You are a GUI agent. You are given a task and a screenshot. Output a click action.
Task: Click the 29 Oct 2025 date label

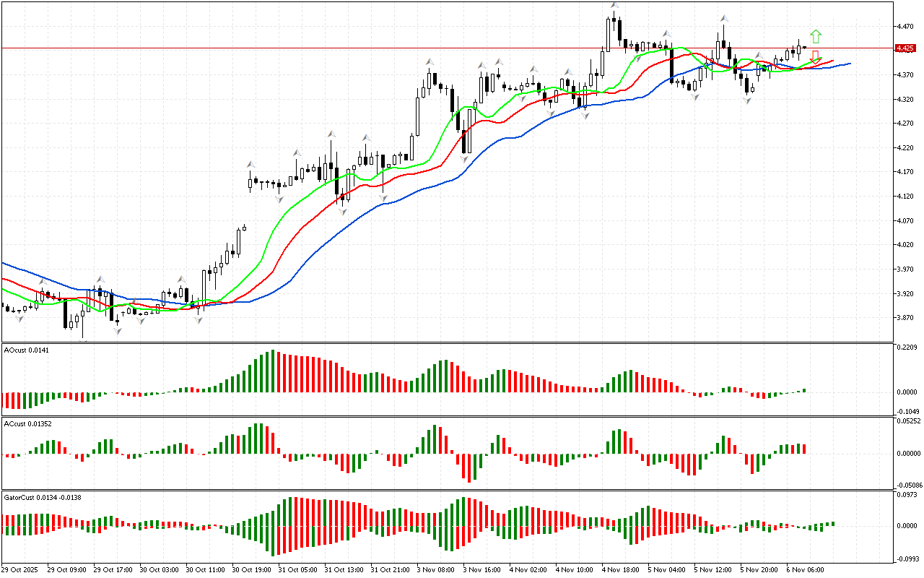point(23,569)
